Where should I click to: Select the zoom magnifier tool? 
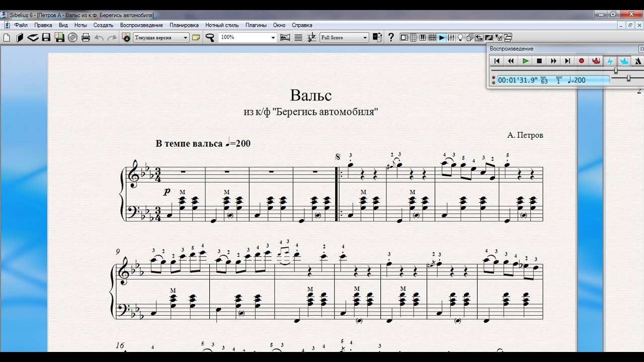tap(210, 37)
